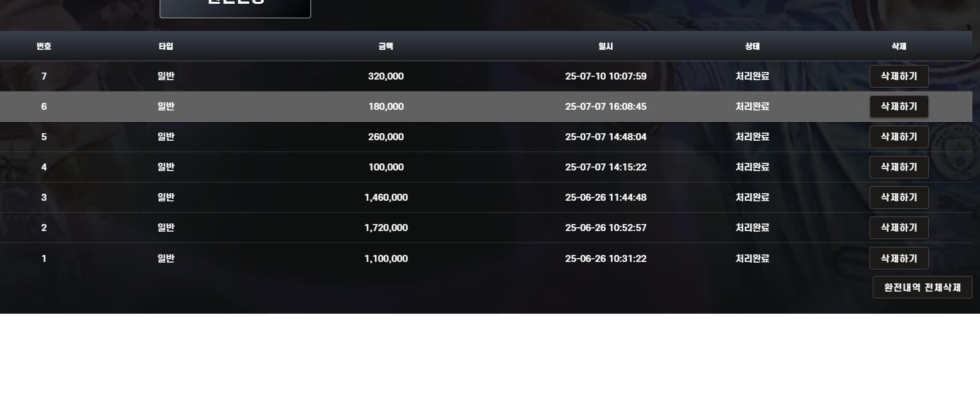Select the 타입 column header
This screenshot has height=409, width=980.
(166, 46)
